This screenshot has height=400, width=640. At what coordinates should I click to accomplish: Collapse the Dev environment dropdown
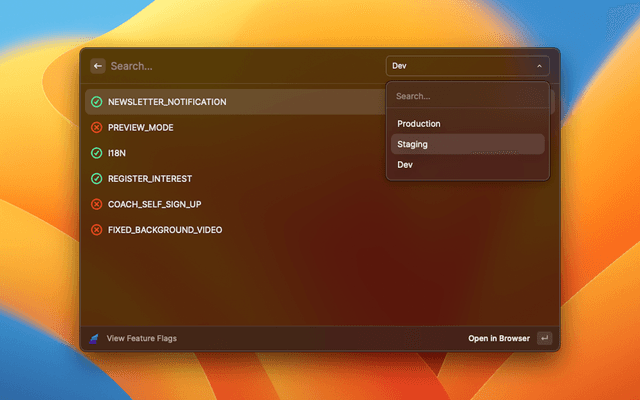pyautogui.click(x=466, y=66)
